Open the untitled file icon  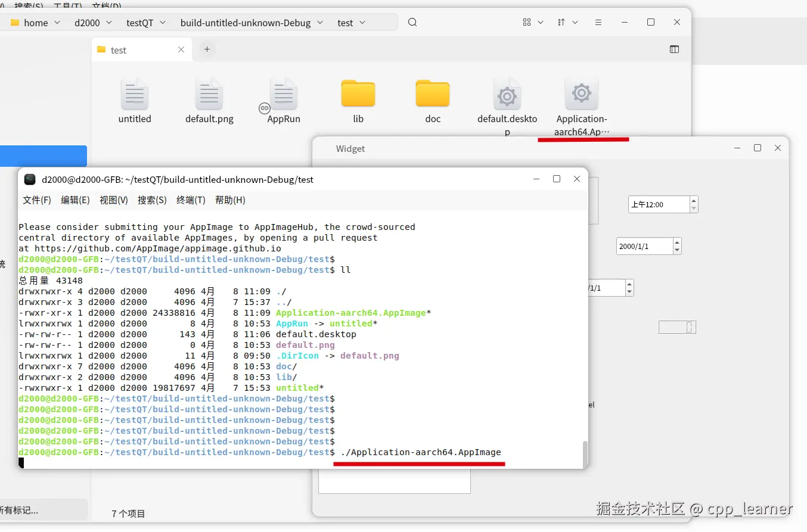pos(135,94)
